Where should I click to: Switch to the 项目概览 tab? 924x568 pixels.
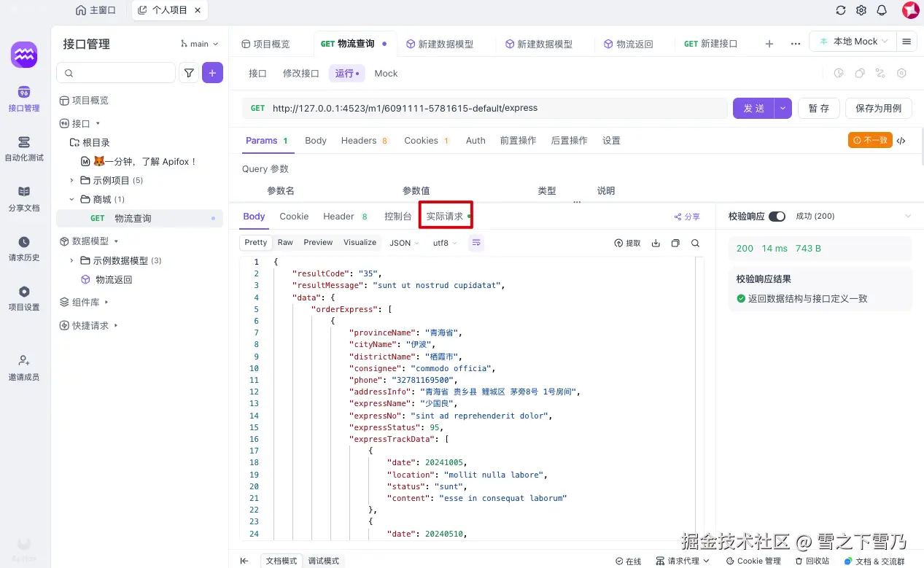pos(265,44)
